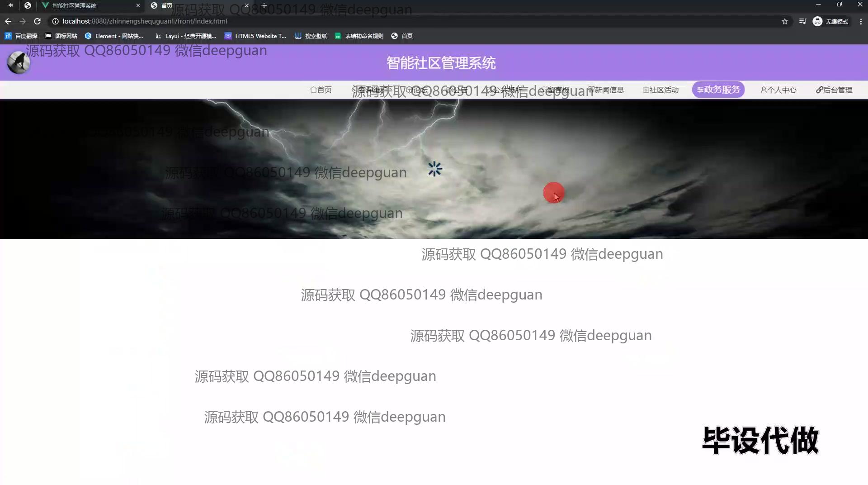868x485 pixels.
Task: Open the media control icon in toolbar
Action: (x=802, y=21)
